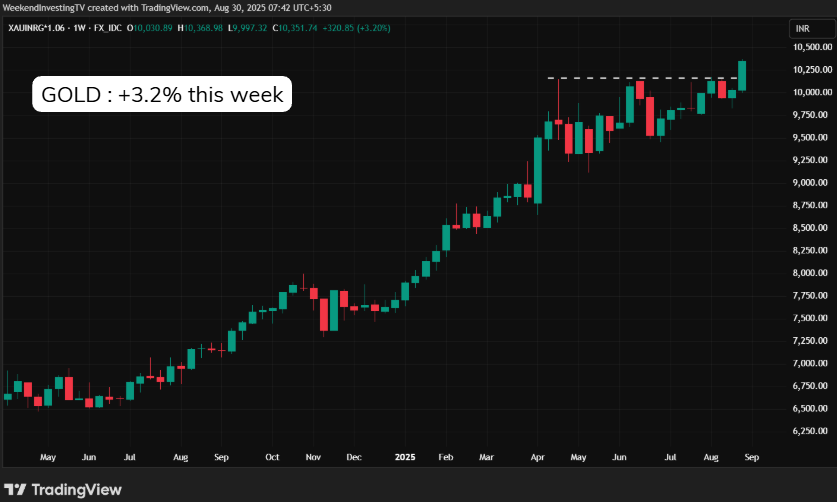The height and width of the screenshot is (502, 837).
Task: Click the 9,000.00 price axis label
Action: [x=812, y=182]
